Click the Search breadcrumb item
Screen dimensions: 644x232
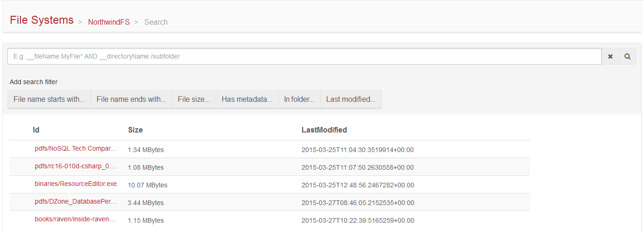156,22
